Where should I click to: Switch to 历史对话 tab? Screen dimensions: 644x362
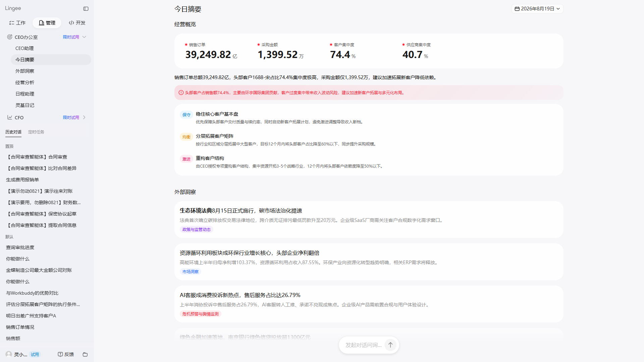click(x=13, y=132)
